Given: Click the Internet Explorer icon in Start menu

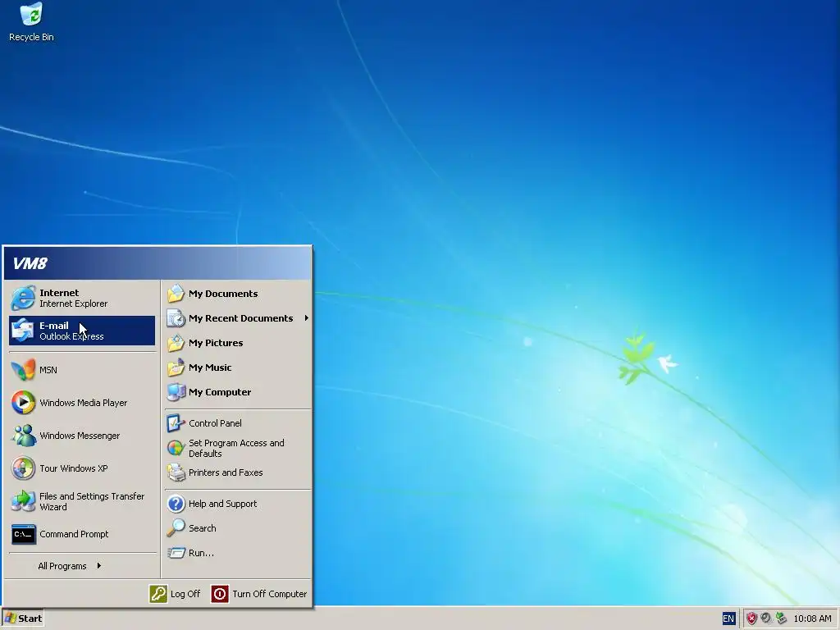Looking at the screenshot, I should click(x=23, y=298).
